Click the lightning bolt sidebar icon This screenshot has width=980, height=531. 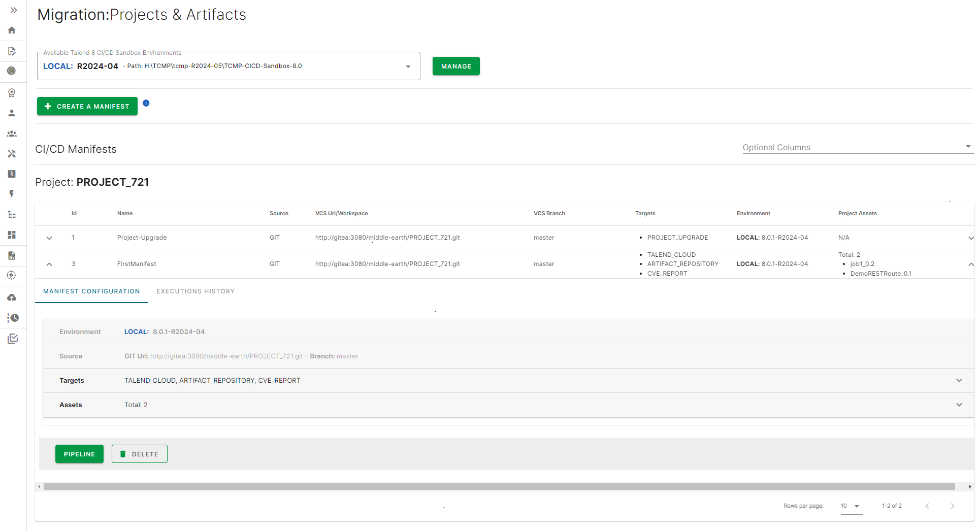point(12,194)
